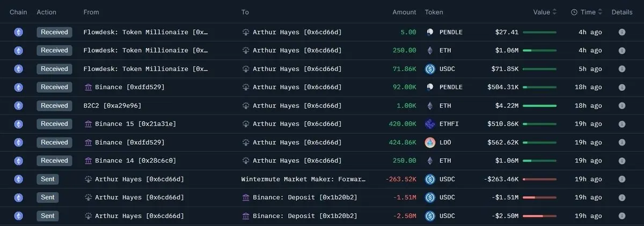This screenshot has height=226, width=644.
Task: Toggle the sort arrows beside the Time header
Action: coord(600,12)
